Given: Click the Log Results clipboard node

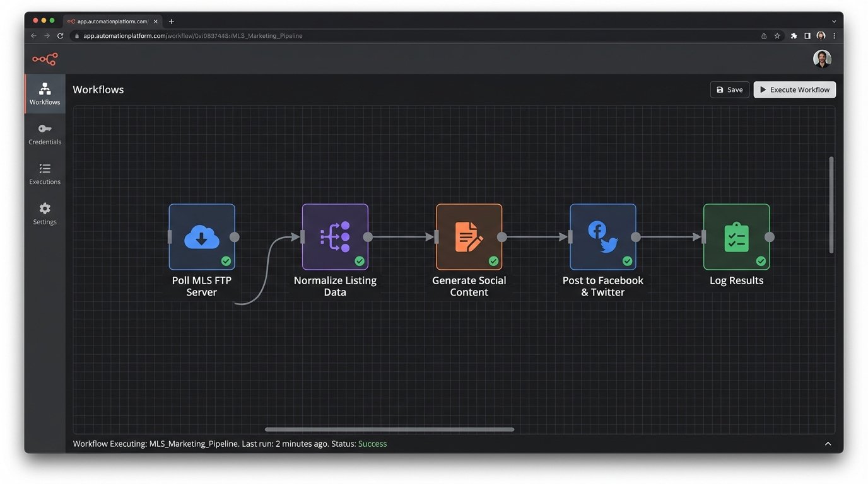Looking at the screenshot, I should point(736,237).
